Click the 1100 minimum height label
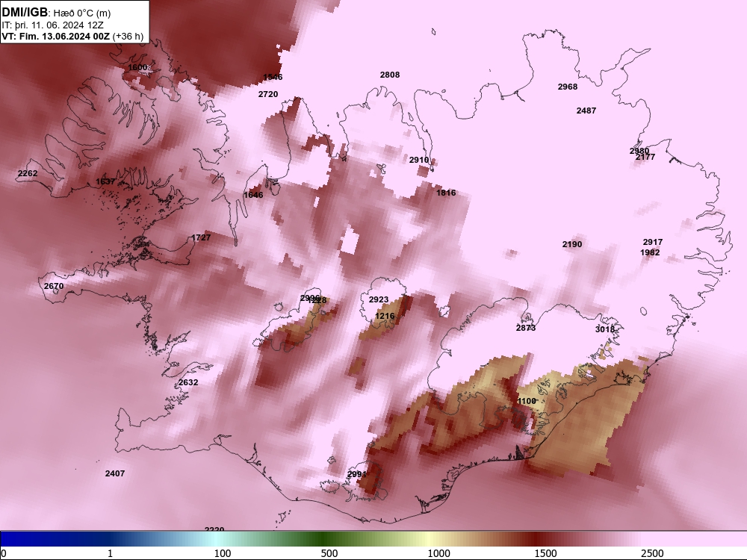747x560 pixels. (x=527, y=401)
